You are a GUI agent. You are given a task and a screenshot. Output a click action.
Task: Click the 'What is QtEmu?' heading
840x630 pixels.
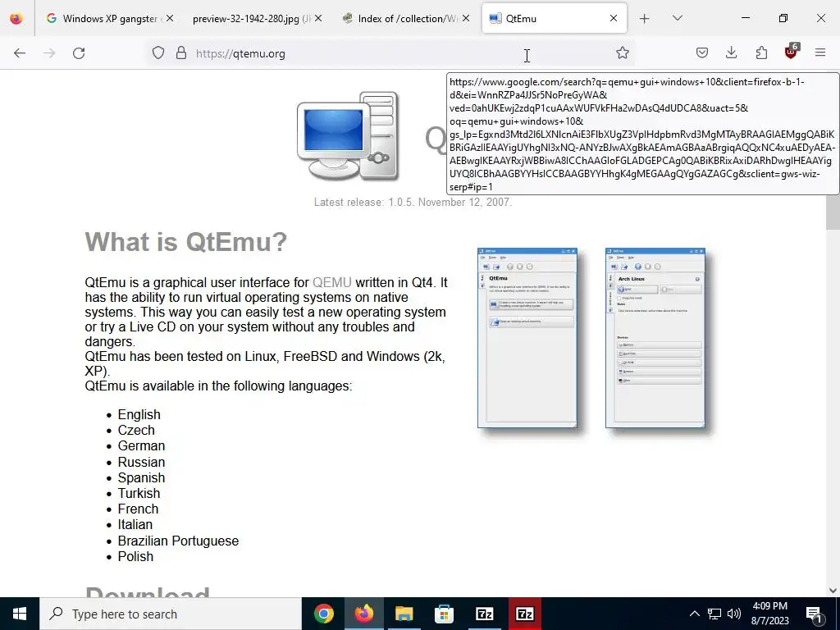pyautogui.click(x=186, y=242)
